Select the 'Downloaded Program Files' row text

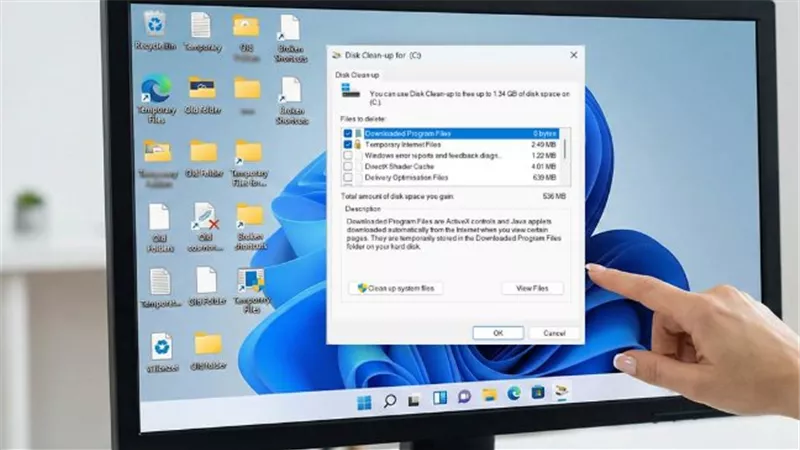point(408,134)
